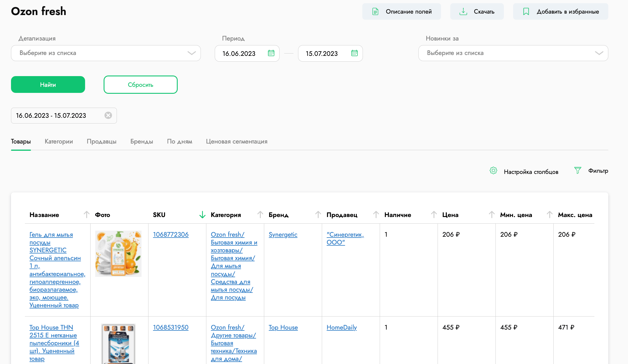Sort by Мин. цена column arrow
The width and height of the screenshot is (628, 364).
[x=550, y=214]
